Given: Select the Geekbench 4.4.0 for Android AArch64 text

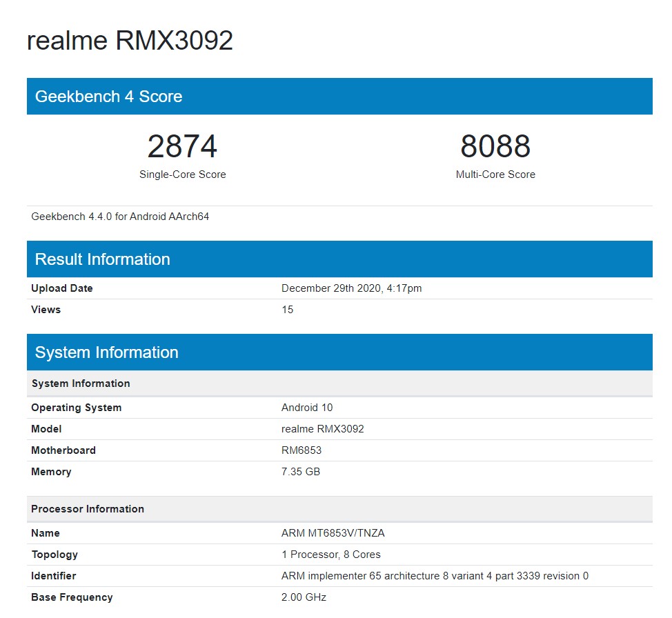Looking at the screenshot, I should coord(119,216).
